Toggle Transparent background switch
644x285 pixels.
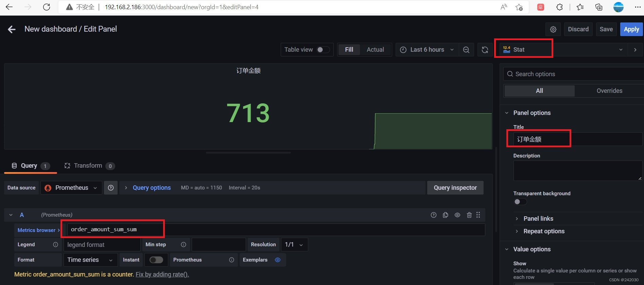click(x=520, y=202)
